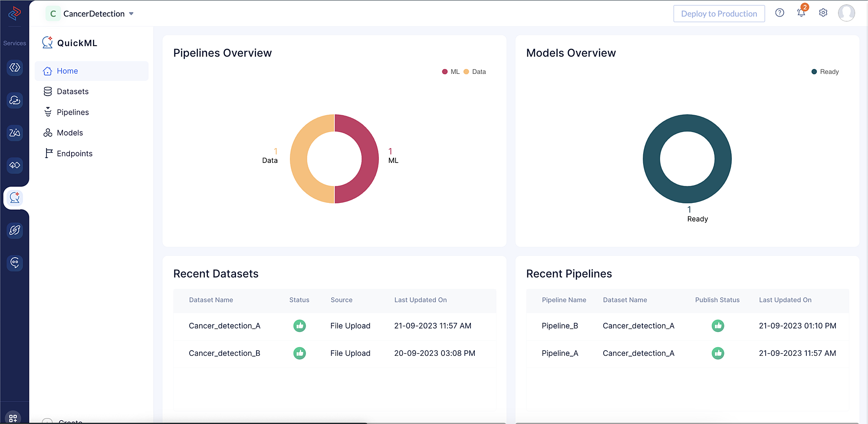Click the red ML segment of the donut chart
868x424 pixels.
(x=370, y=159)
